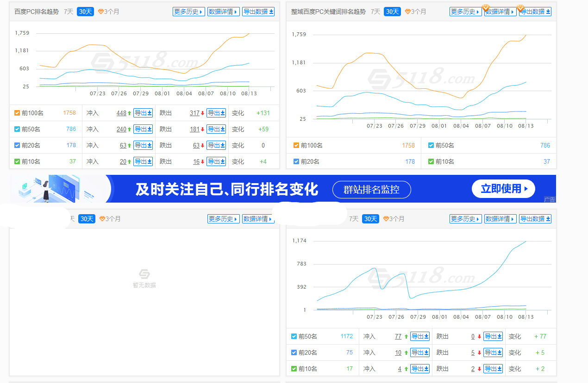The height and width of the screenshot is (383, 588).
Task: Click VIP diamond beside 3个月 in 整域百度PC panel
Action: (x=408, y=12)
